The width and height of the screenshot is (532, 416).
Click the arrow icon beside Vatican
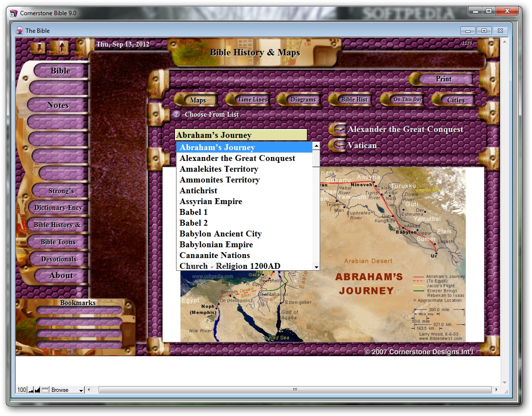pos(337,145)
